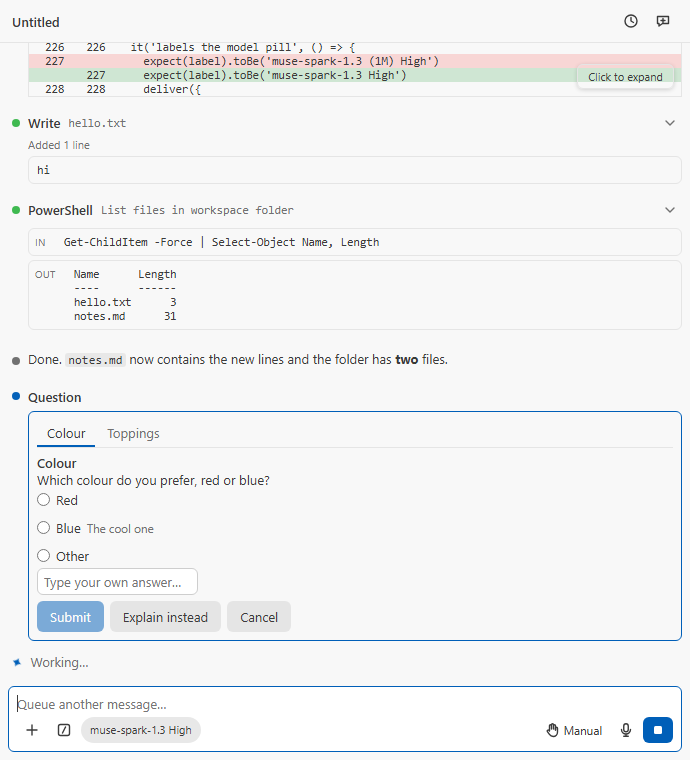Select the Blue radio option
This screenshot has width=690, height=760.
pos(44,528)
